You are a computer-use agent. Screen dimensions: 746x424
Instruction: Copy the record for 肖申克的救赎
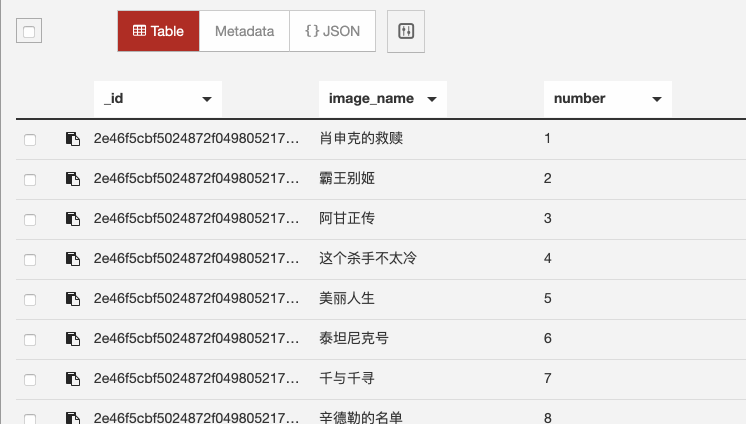pos(72,139)
